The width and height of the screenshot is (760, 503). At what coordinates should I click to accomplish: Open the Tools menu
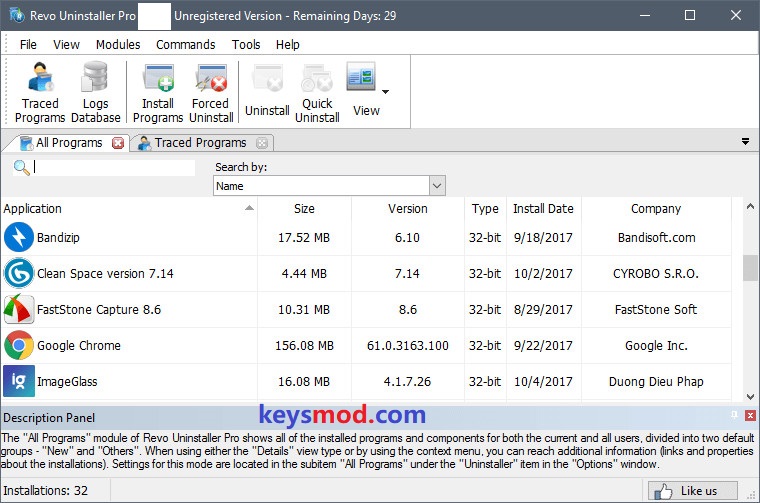tap(246, 45)
